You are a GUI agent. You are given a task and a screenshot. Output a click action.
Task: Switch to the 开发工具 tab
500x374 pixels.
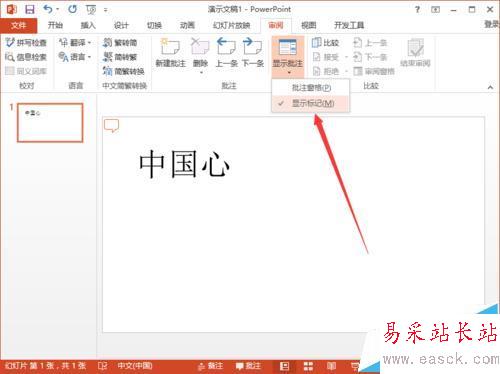point(349,25)
